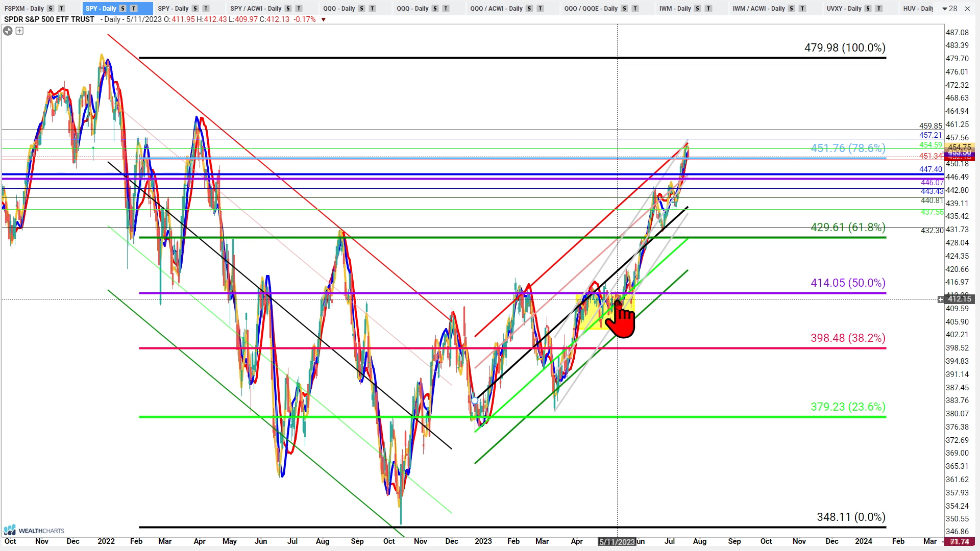Click the 5/11/2023 crosshair date label
Screen dimensions: 980x551
click(617, 541)
